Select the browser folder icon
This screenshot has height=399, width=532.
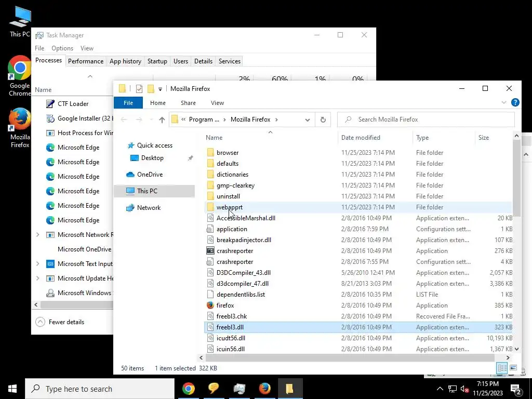point(210,153)
